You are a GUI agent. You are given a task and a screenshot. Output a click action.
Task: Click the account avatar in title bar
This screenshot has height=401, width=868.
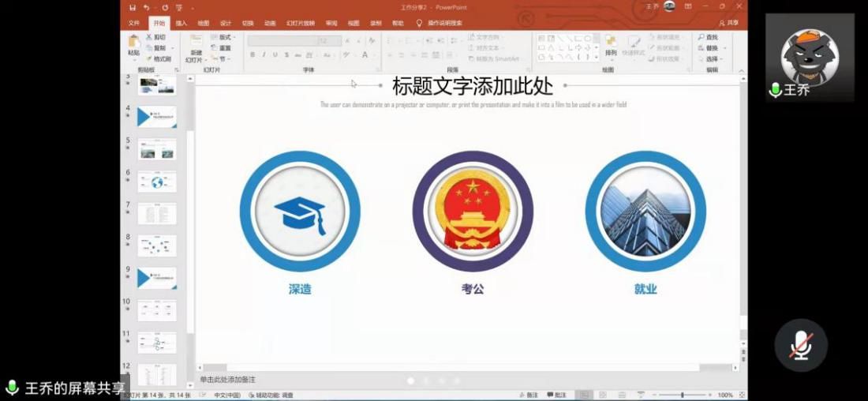coord(669,6)
